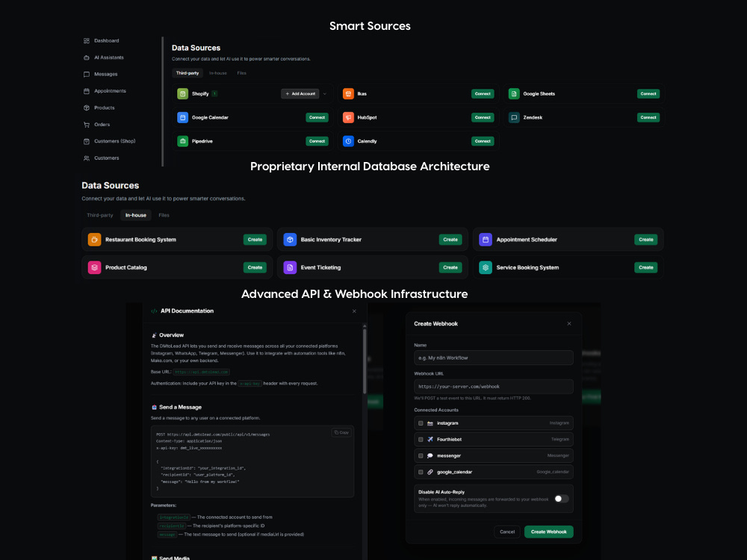
Task: Click the api.dmtolead.com Base URL
Action: (202, 372)
